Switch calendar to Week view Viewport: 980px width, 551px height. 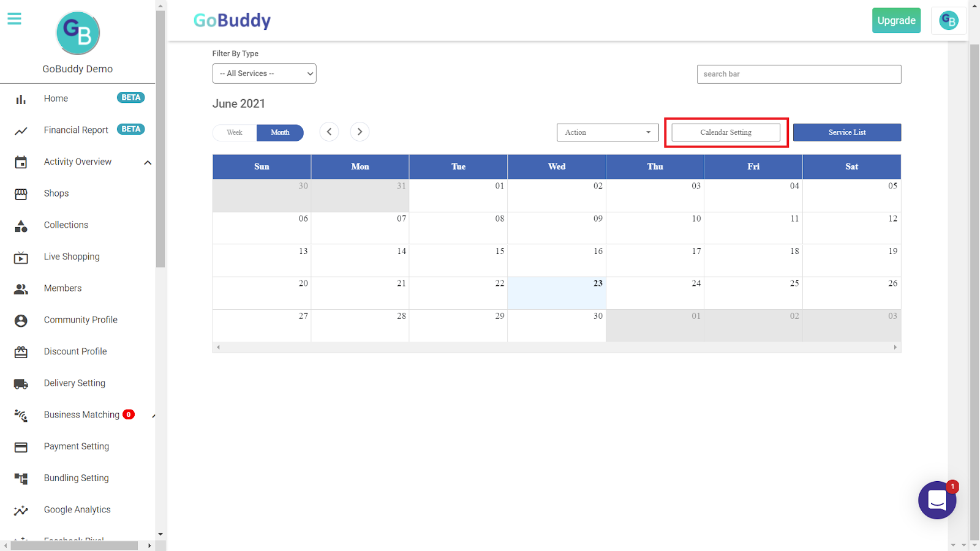pos(235,132)
